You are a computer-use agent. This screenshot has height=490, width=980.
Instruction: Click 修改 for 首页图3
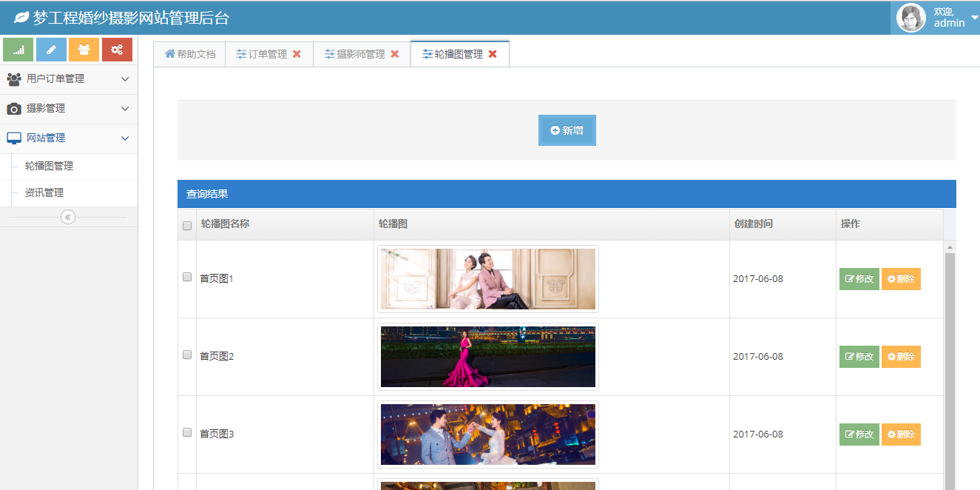pyautogui.click(x=859, y=434)
